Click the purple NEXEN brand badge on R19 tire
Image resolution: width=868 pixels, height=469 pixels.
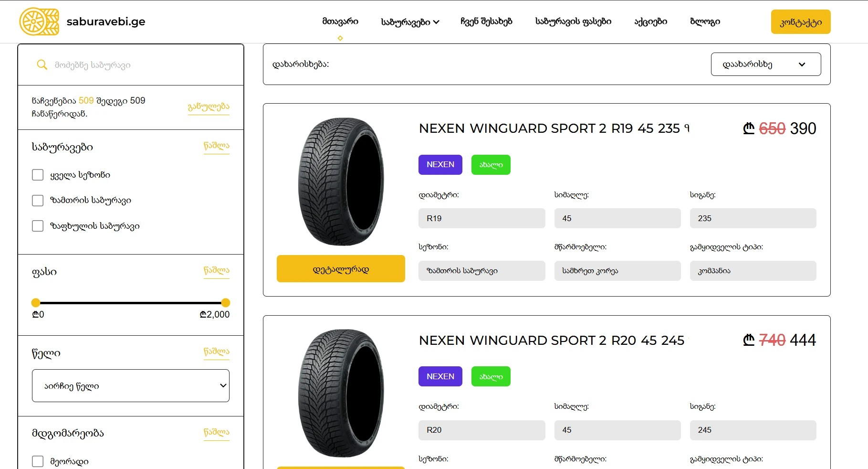coord(440,165)
